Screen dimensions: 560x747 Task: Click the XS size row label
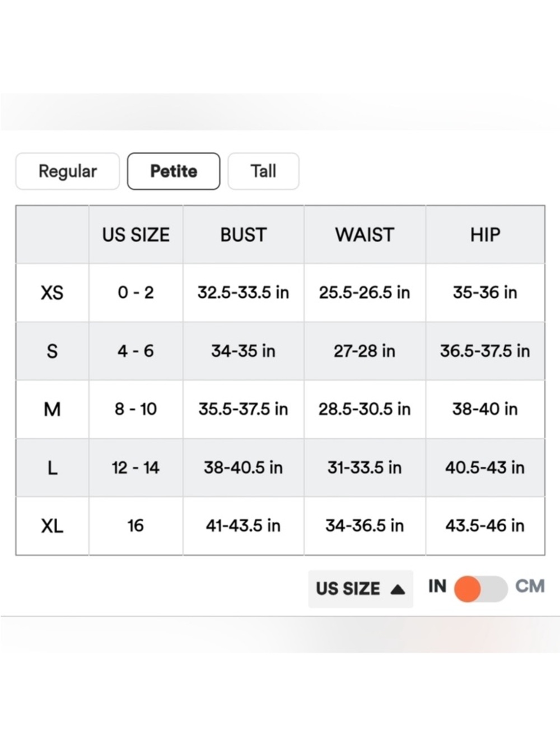[52, 293]
